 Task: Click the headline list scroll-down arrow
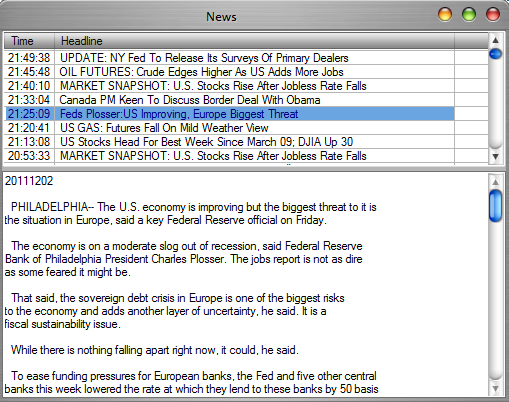[x=495, y=156]
